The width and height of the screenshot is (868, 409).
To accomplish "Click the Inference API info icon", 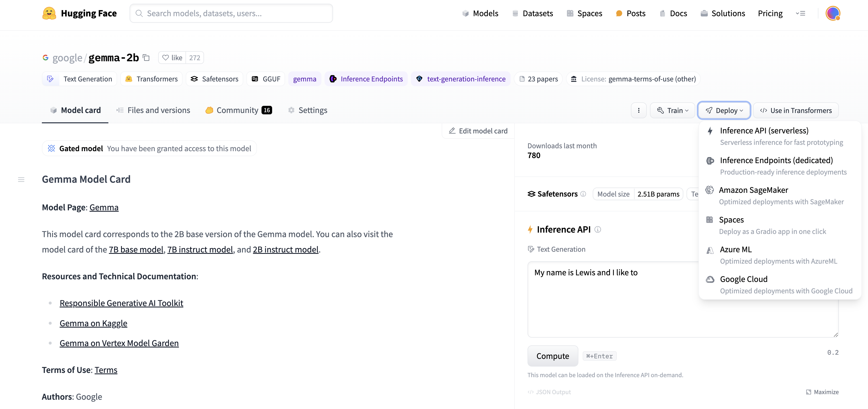I will (598, 230).
